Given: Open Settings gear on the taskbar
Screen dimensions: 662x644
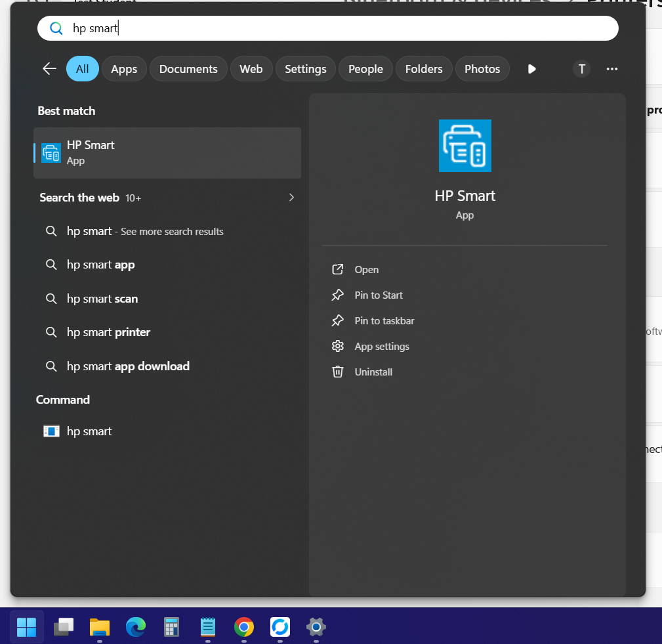Looking at the screenshot, I should coord(316,627).
